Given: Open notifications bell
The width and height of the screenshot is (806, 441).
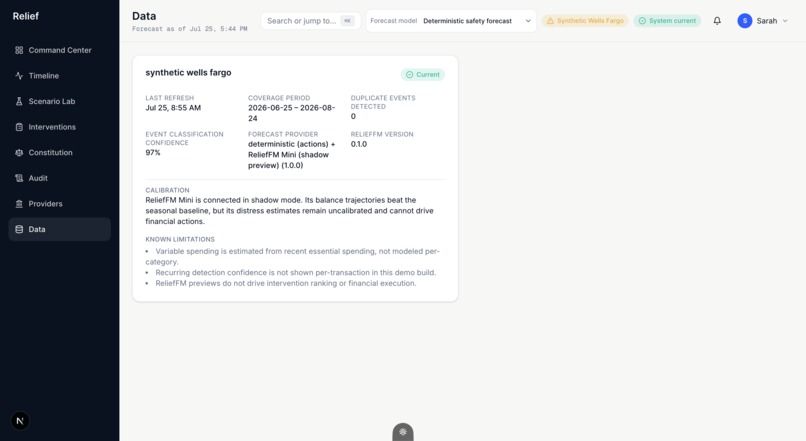Looking at the screenshot, I should [x=717, y=21].
